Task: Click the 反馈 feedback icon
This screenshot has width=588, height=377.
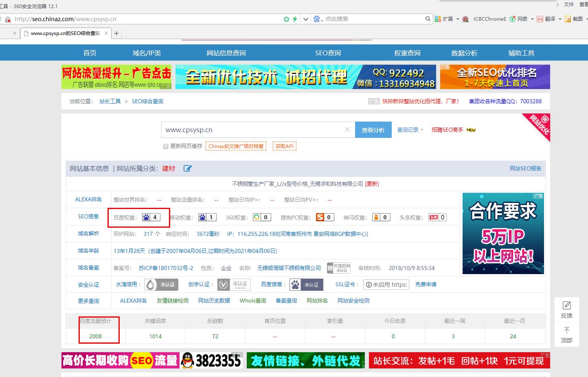Action: point(566,305)
